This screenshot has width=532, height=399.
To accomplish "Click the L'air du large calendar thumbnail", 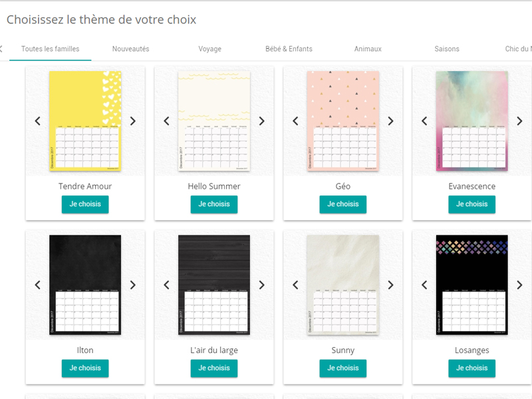I will coord(214,285).
